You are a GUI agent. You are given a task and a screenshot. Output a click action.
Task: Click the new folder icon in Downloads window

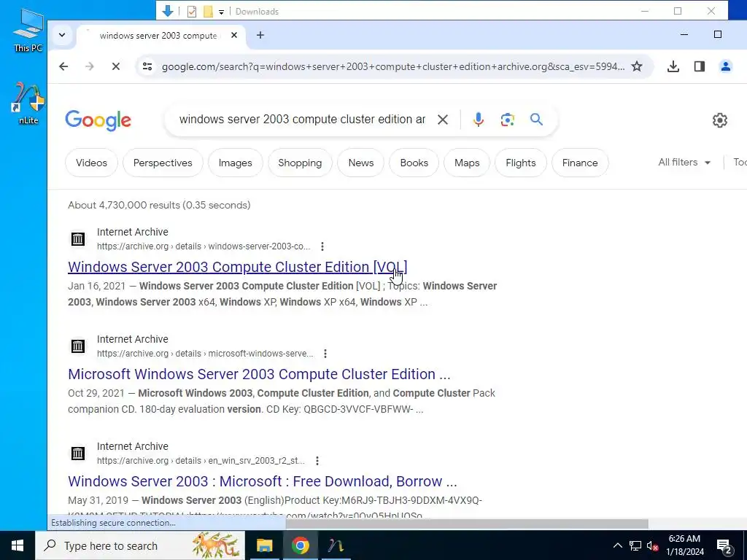coord(208,12)
